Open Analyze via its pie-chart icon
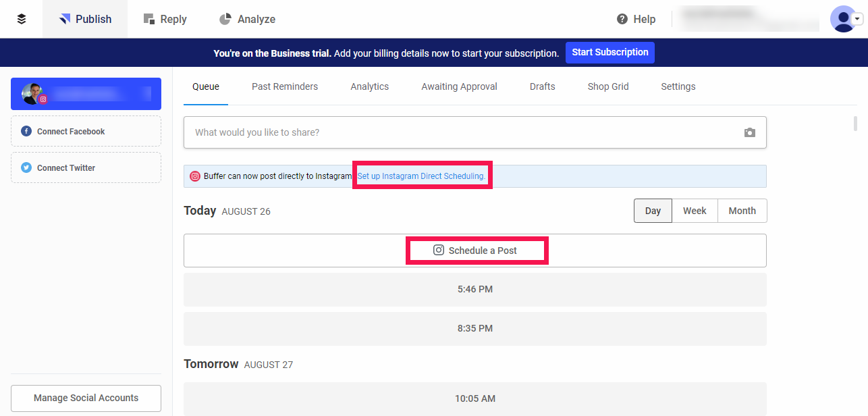Screen dimensions: 868x416 coord(225,19)
